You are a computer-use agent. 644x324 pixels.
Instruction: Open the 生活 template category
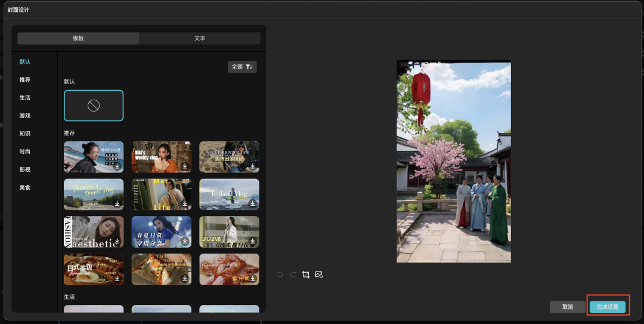click(x=24, y=97)
